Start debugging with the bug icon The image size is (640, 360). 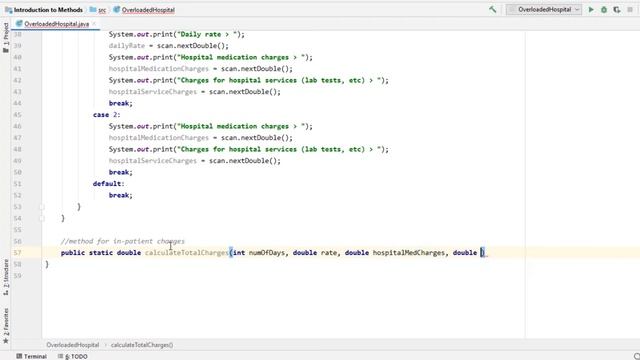coord(604,9)
